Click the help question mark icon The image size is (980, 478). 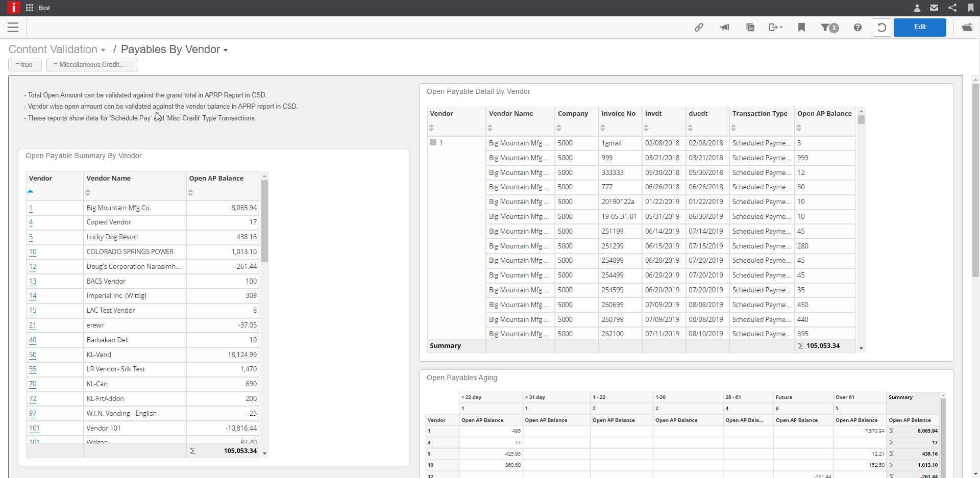point(857,28)
